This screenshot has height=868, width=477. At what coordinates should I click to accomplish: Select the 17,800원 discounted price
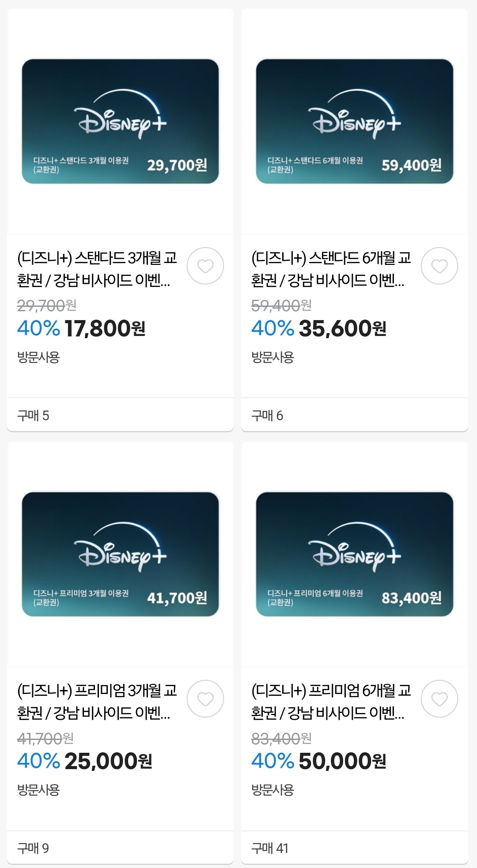coord(105,328)
